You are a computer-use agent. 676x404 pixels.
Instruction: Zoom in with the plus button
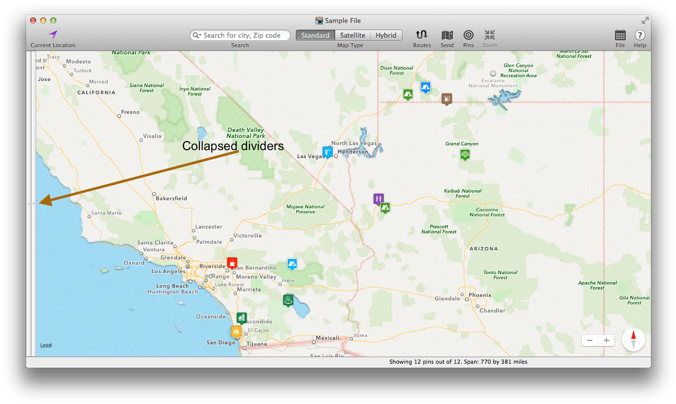click(x=606, y=341)
